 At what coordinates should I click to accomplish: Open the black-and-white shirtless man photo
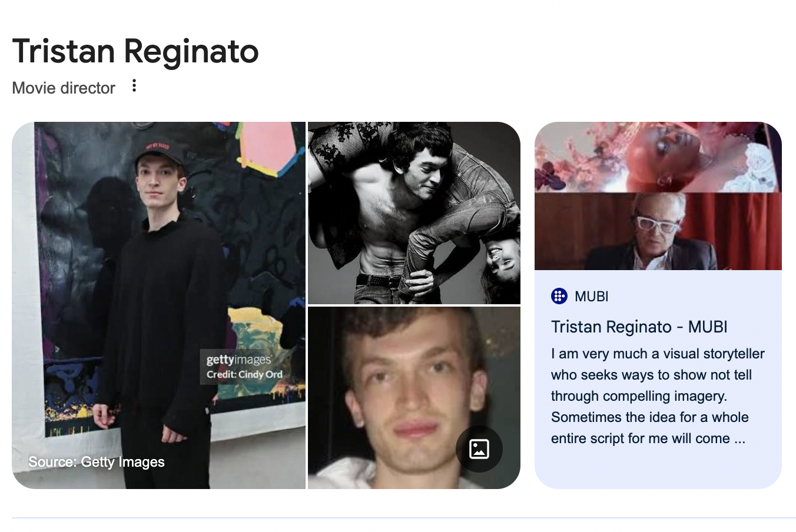tap(414, 213)
